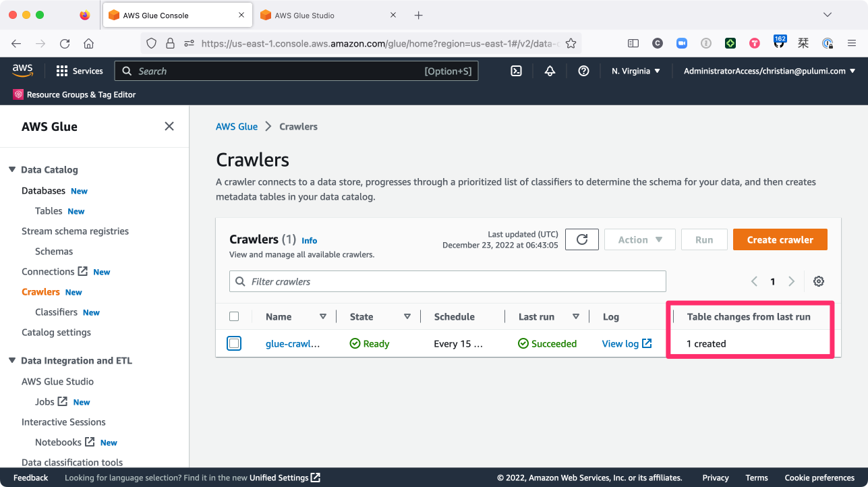Click the AWS logo home icon
The image size is (868, 487).
tap(22, 71)
